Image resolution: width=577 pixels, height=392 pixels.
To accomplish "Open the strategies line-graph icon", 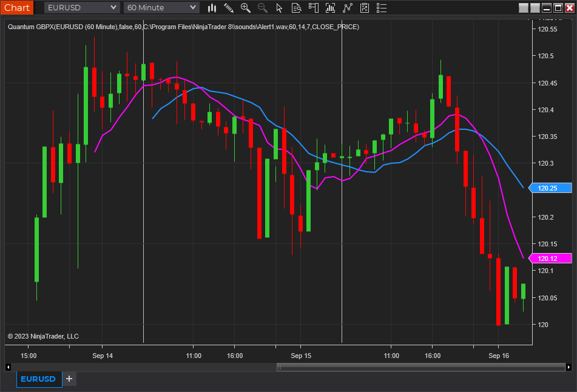I will [348, 8].
